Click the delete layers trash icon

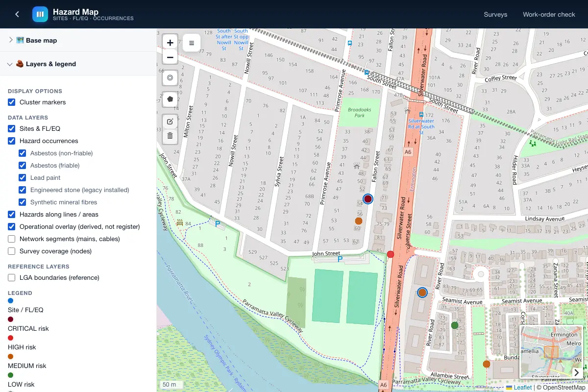[x=170, y=136]
